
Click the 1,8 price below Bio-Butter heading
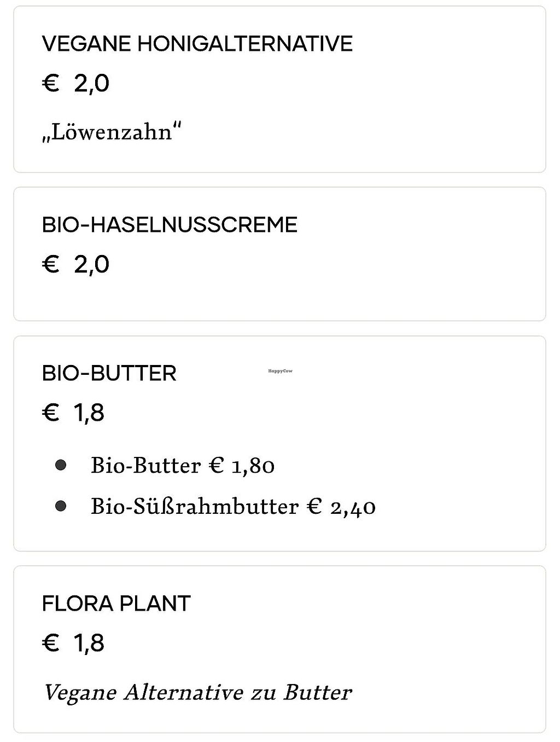tap(89, 413)
